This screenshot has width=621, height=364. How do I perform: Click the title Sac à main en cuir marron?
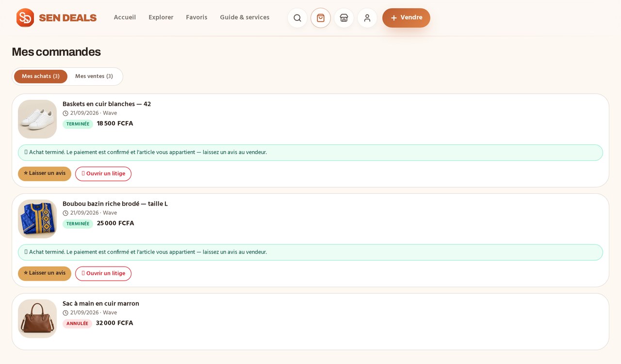101,304
